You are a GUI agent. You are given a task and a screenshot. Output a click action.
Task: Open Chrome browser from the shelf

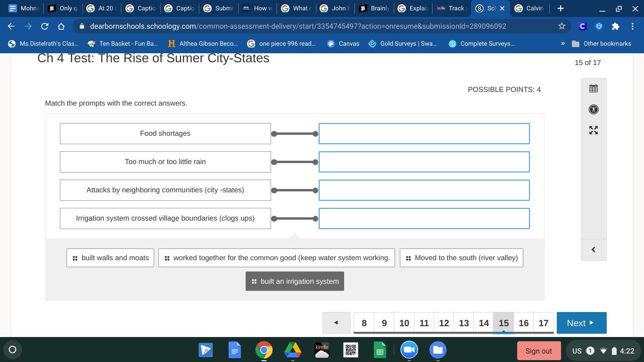pyautogui.click(x=264, y=350)
